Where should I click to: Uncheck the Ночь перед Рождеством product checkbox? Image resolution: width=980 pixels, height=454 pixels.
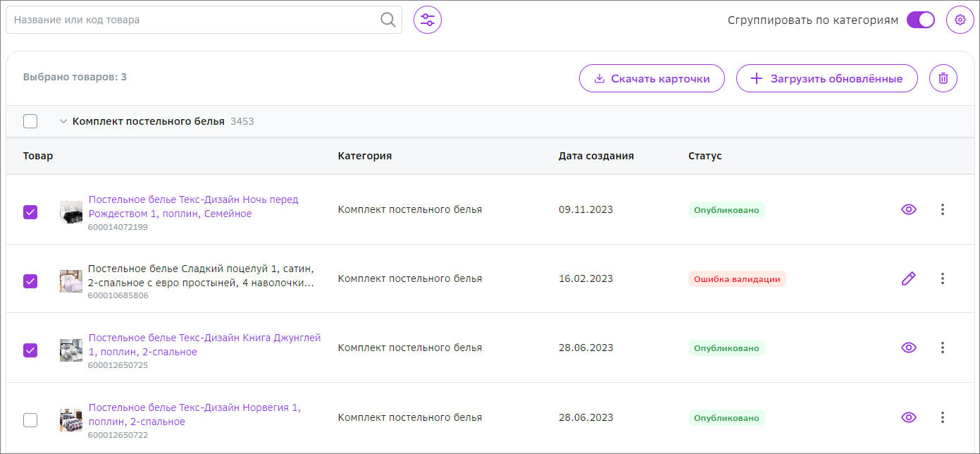click(30, 212)
